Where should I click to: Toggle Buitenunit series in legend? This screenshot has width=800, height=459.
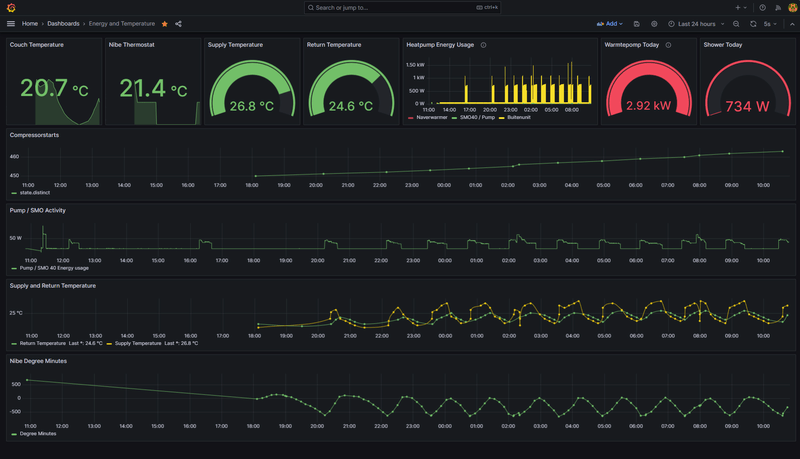(x=518, y=117)
